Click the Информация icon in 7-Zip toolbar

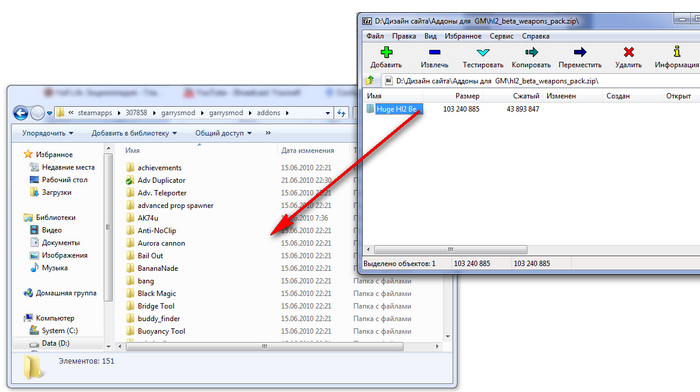[677, 51]
